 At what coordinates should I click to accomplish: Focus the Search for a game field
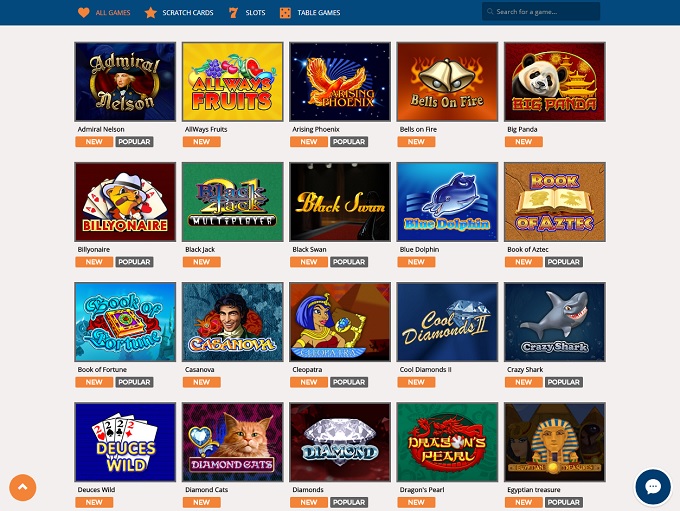(x=541, y=12)
